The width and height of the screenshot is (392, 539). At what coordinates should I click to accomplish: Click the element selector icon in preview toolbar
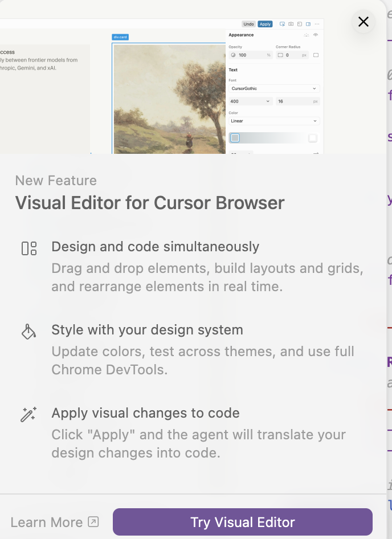pos(282,24)
